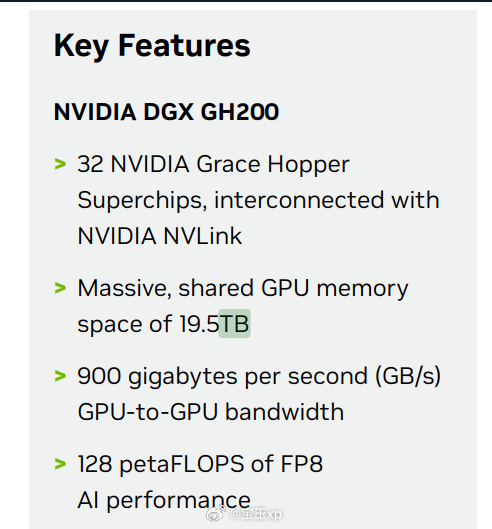
Task: Click the number 19.5 in memory line
Action: click(x=199, y=324)
